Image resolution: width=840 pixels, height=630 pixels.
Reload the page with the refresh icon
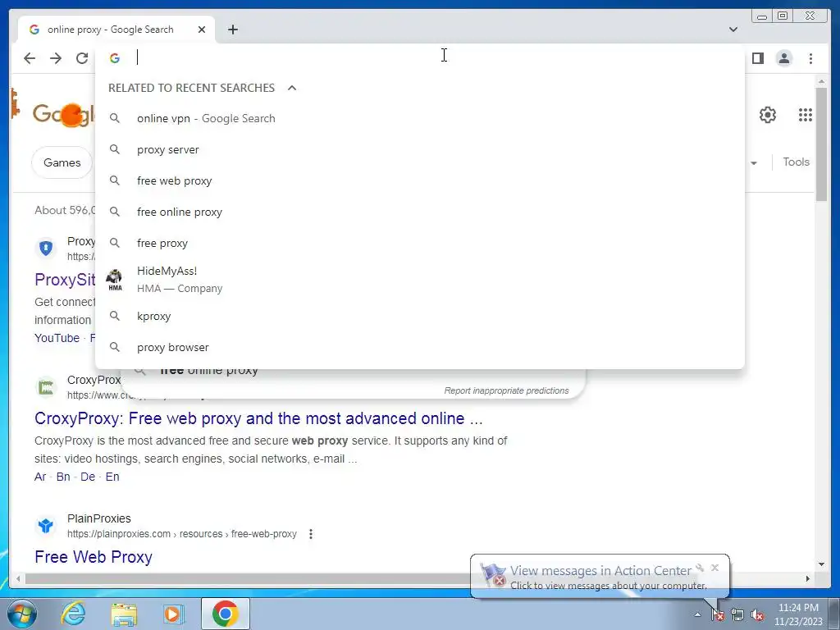pos(82,58)
